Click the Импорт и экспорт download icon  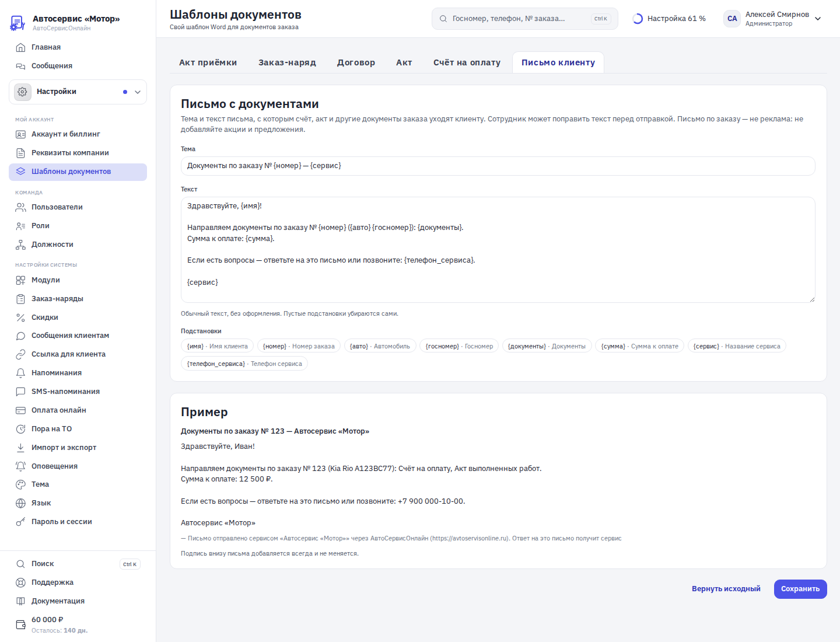coord(20,448)
